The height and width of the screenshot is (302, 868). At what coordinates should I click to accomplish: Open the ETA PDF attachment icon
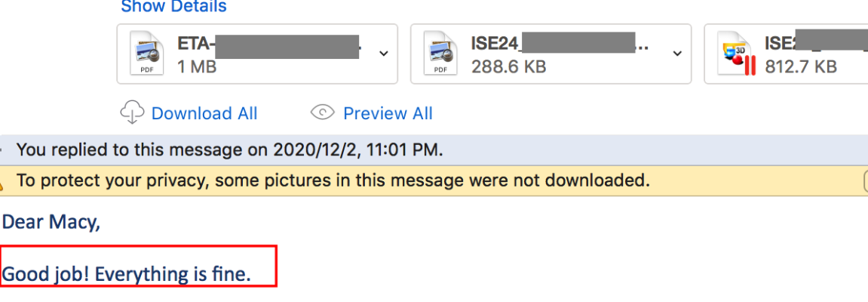pos(147,53)
